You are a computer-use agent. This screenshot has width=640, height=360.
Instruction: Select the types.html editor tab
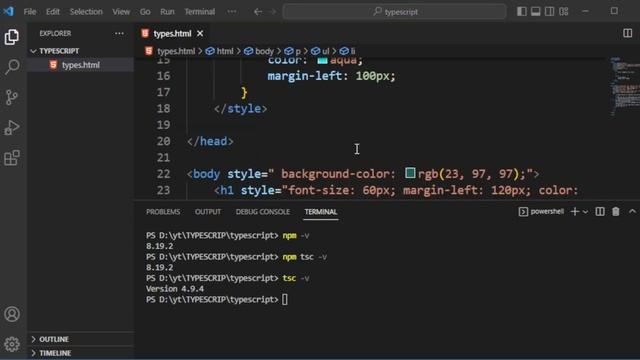[172, 33]
